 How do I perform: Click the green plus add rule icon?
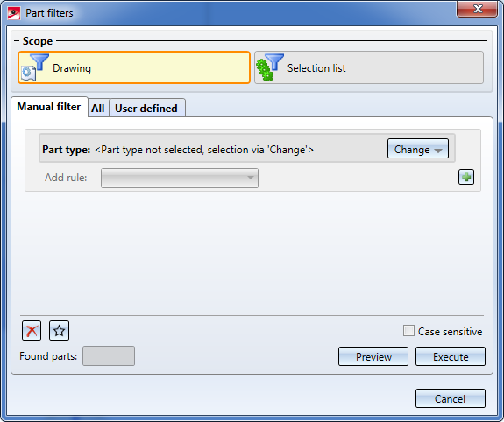[x=466, y=177]
